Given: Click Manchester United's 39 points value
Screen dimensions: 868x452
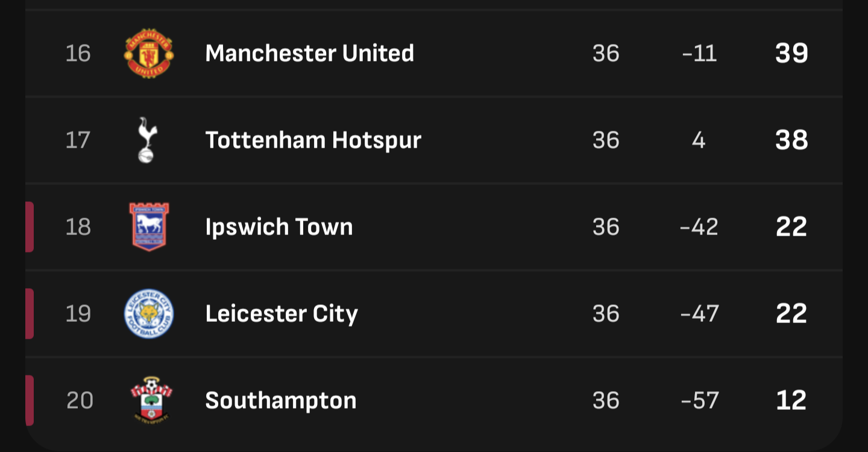Looking at the screenshot, I should click(791, 53).
